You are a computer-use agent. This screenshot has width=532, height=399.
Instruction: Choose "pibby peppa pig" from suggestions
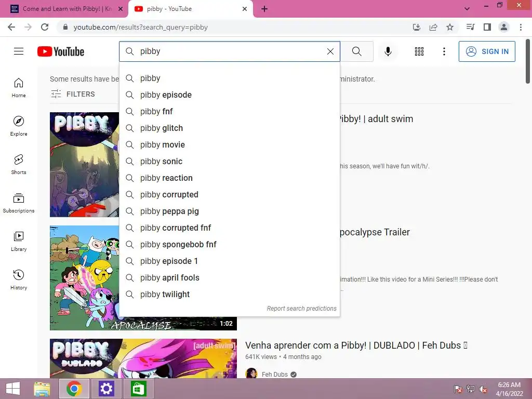(229, 211)
